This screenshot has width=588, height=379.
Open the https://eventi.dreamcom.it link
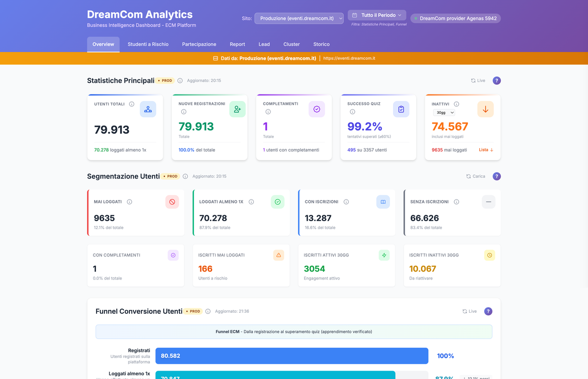click(x=349, y=57)
